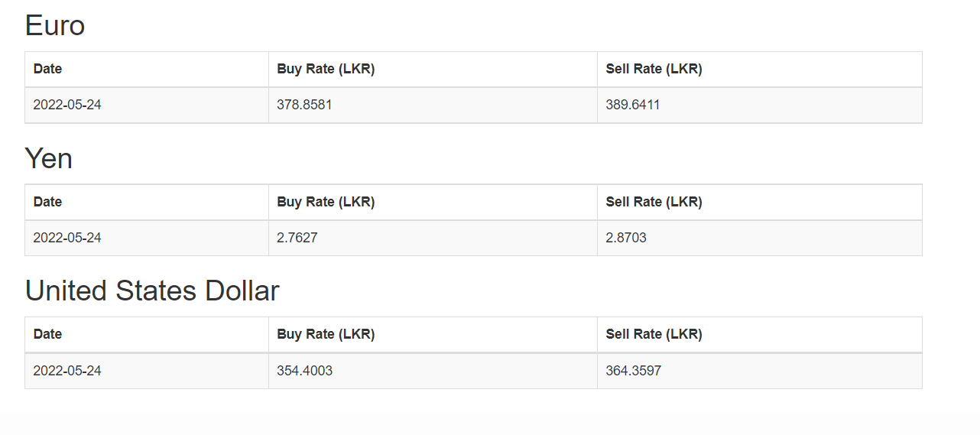Select the Buy Rate (LKR) header in the Euro table

coord(326,69)
